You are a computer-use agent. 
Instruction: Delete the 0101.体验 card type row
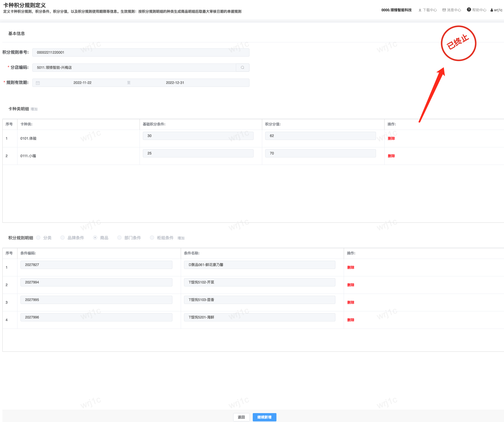pyautogui.click(x=391, y=138)
